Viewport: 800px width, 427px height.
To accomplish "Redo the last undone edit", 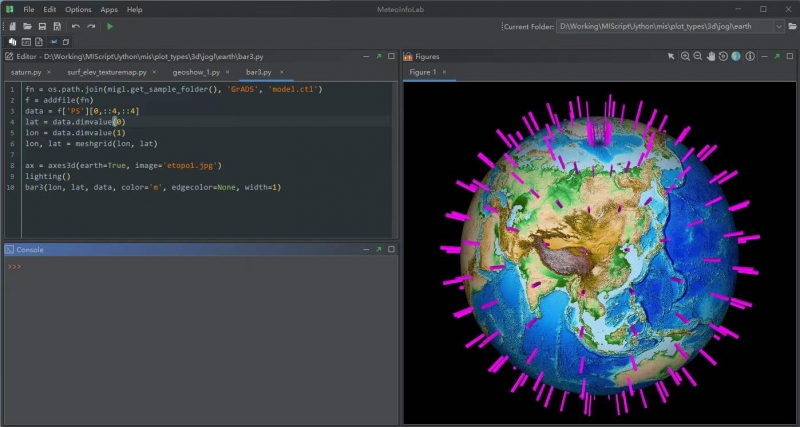I will pyautogui.click(x=91, y=25).
